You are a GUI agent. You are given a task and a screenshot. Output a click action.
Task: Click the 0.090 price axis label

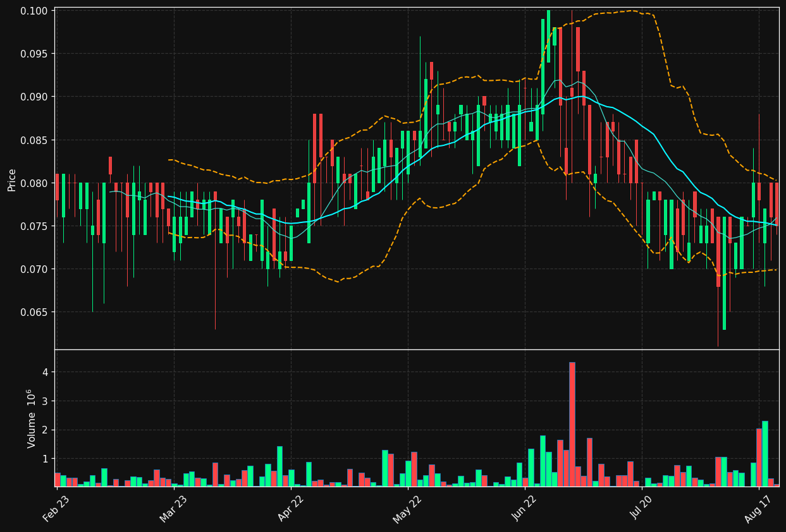tap(34, 97)
